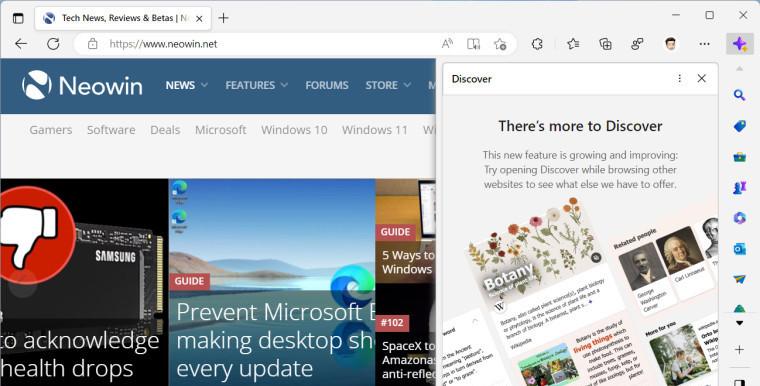Open the browser feedback/share people icon

click(637, 44)
